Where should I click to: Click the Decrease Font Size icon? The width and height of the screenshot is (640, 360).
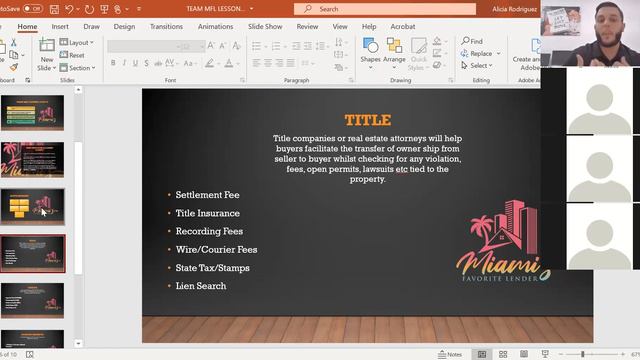point(223,46)
